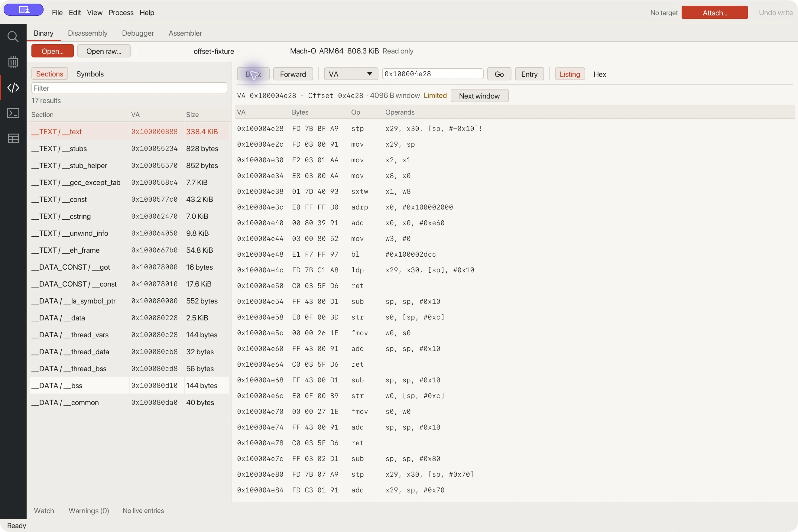Open the VA address mode dropdown

coord(351,74)
